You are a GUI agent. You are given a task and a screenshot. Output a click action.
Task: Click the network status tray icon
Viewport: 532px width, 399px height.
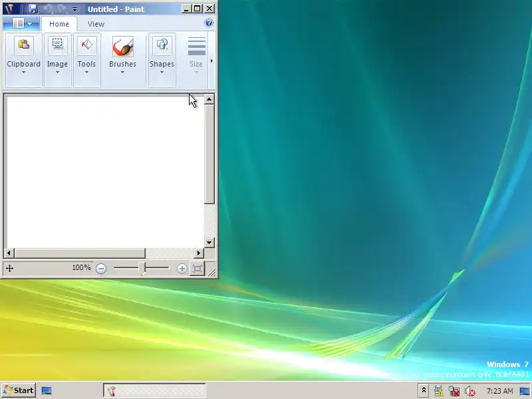[x=454, y=391]
